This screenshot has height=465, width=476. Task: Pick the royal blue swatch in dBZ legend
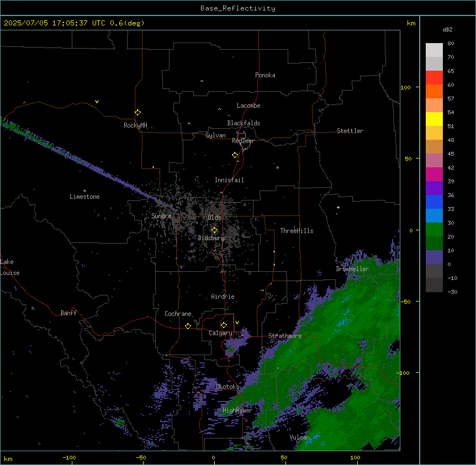434,202
